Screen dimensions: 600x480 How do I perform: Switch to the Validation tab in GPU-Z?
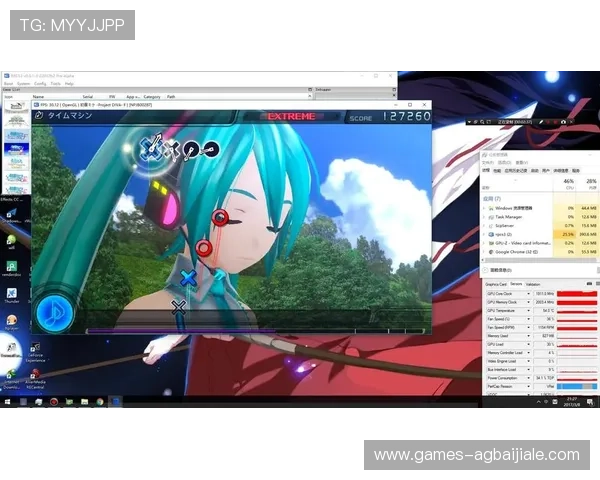tap(533, 283)
